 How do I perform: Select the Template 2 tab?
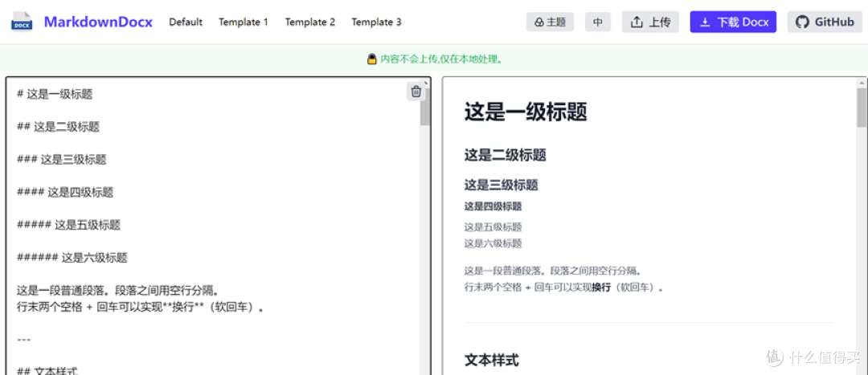click(310, 22)
